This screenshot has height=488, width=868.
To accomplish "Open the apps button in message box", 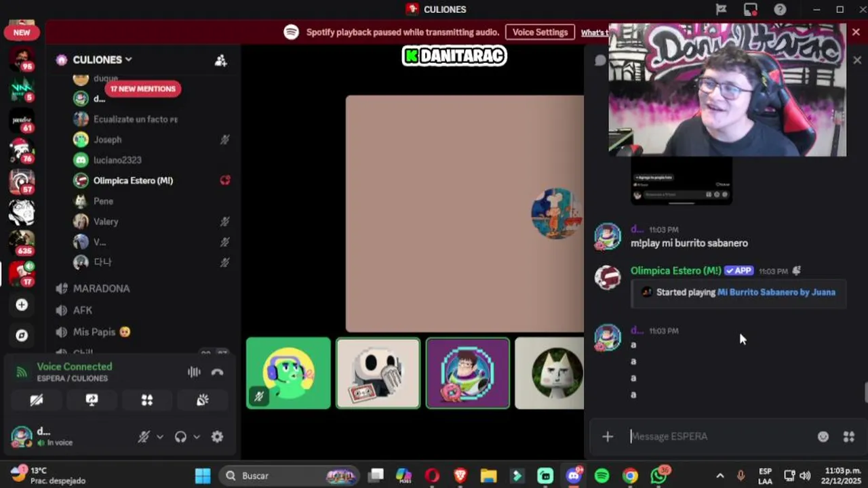I will coord(848,436).
